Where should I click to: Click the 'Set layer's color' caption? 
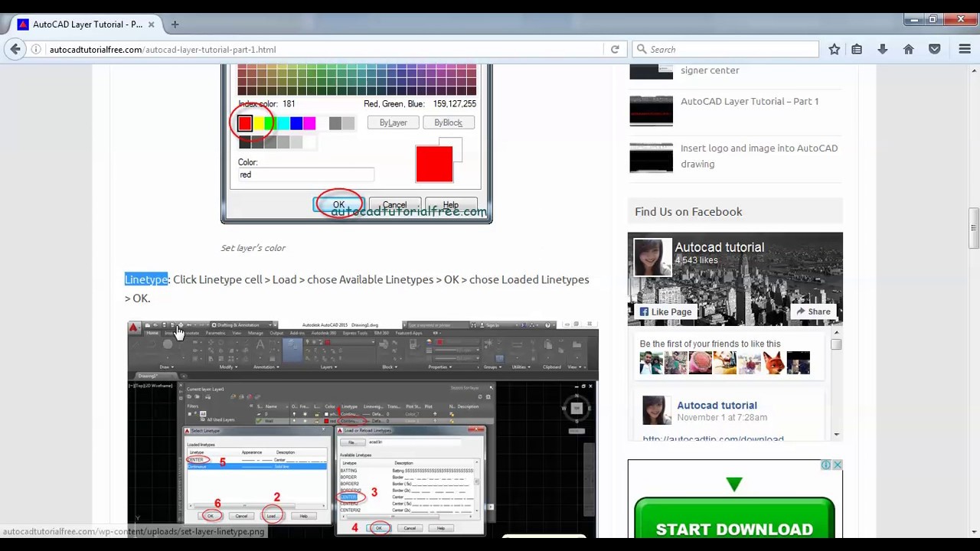click(x=253, y=248)
